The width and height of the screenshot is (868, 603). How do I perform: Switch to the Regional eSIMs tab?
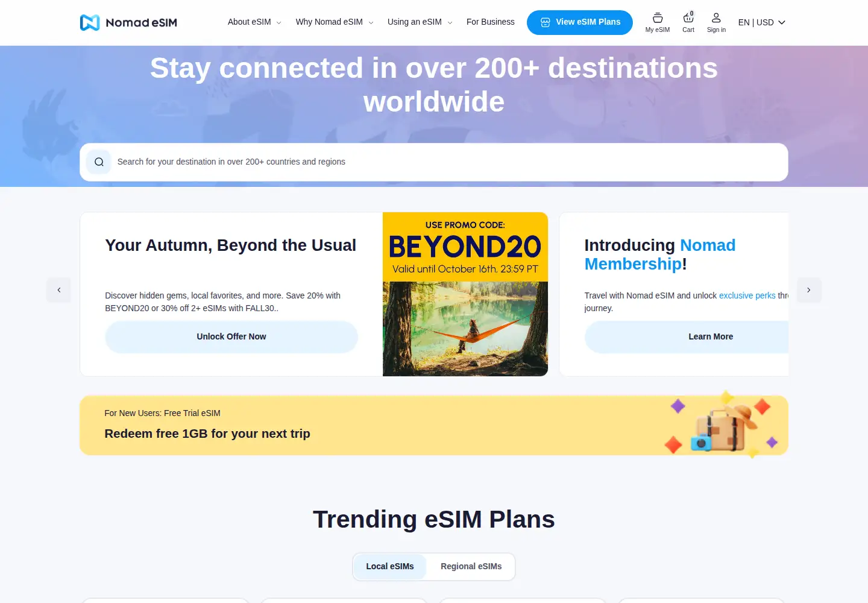471,567
